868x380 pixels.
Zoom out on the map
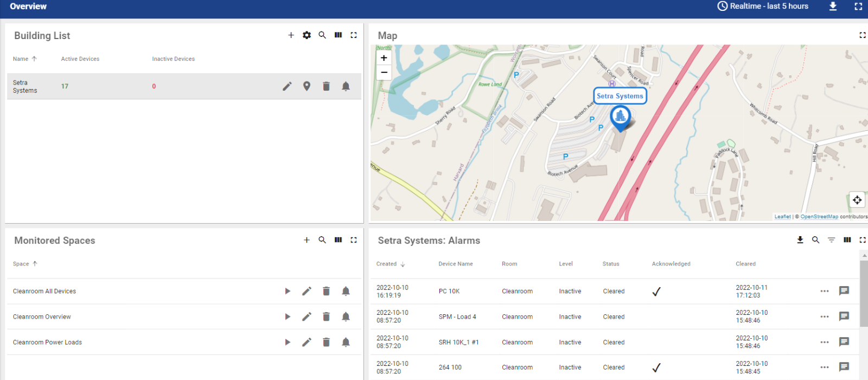click(384, 73)
